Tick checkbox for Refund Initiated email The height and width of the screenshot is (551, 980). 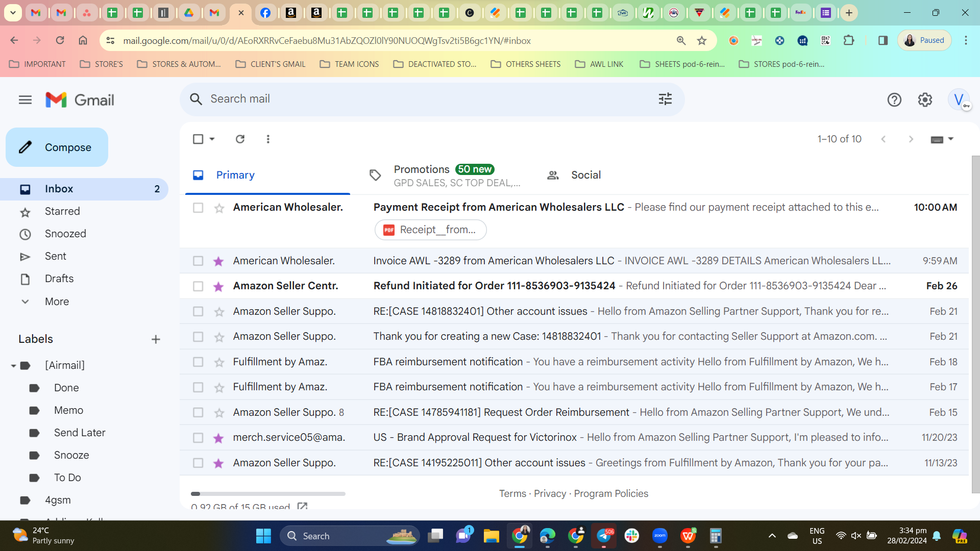(x=198, y=286)
